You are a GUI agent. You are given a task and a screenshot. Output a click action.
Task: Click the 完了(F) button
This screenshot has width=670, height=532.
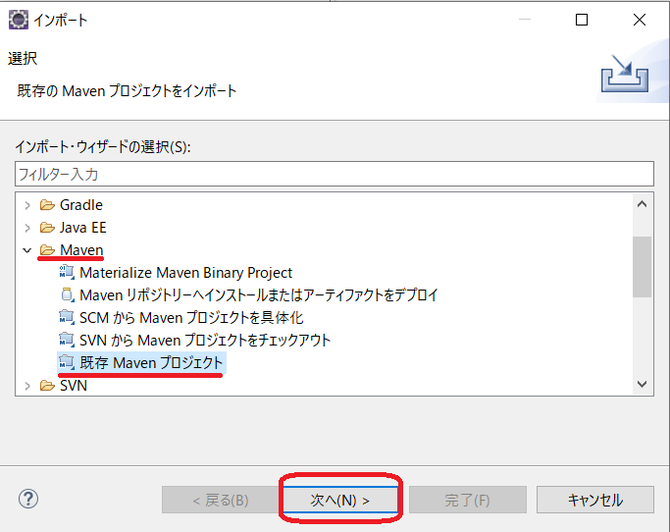pyautogui.click(x=467, y=500)
